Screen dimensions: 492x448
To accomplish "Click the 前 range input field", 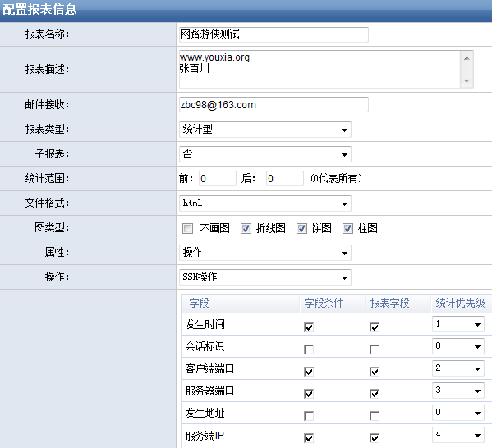I will click(x=218, y=178).
